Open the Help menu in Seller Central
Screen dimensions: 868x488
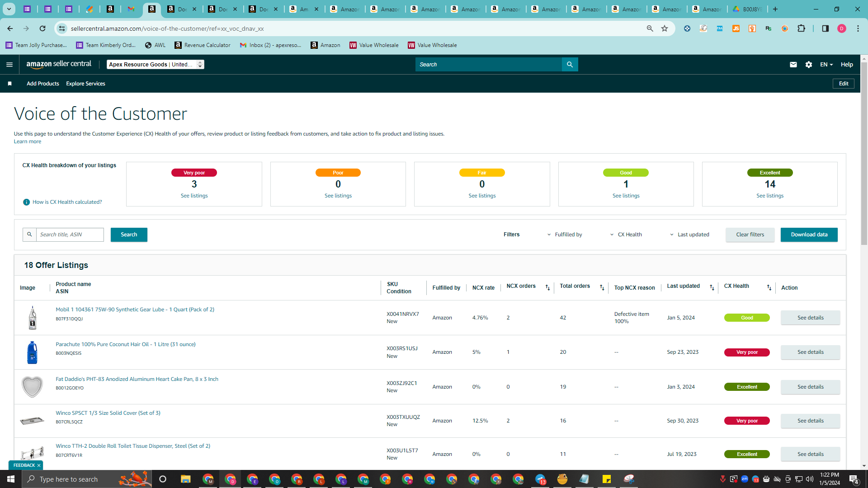point(847,65)
